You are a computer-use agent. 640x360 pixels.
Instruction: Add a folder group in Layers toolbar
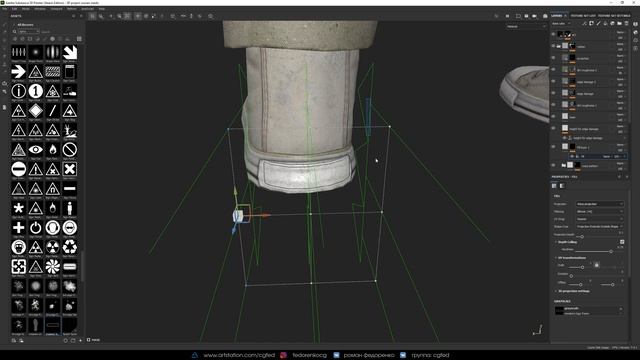(x=619, y=24)
